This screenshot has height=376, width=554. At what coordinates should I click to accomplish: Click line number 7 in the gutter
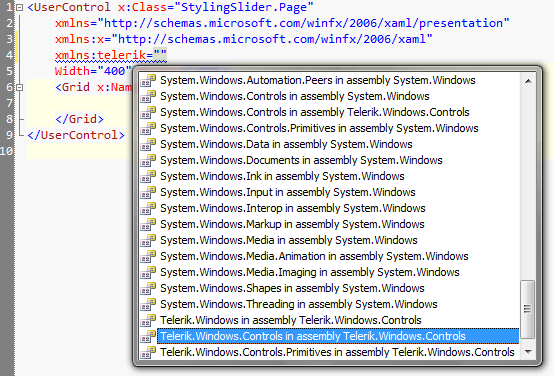[10, 103]
